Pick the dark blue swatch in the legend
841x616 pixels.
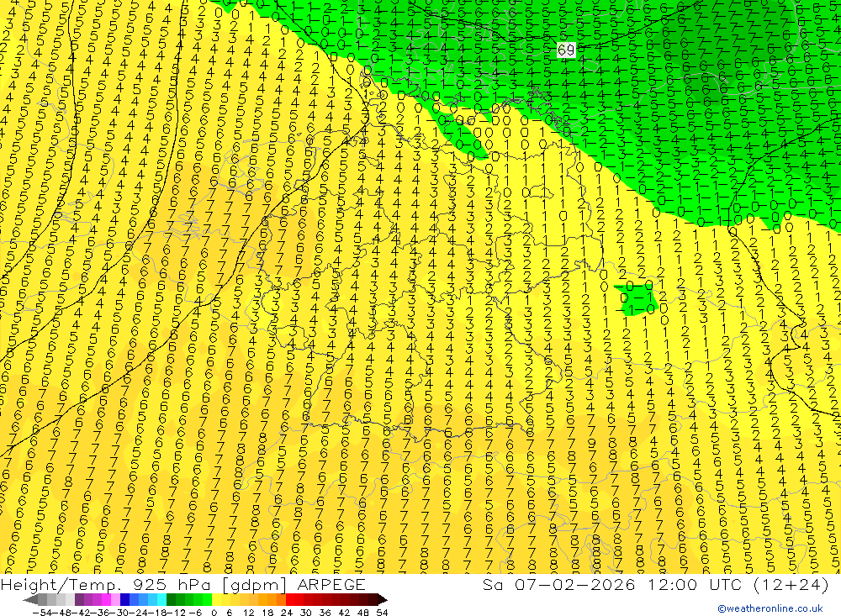tap(125, 600)
